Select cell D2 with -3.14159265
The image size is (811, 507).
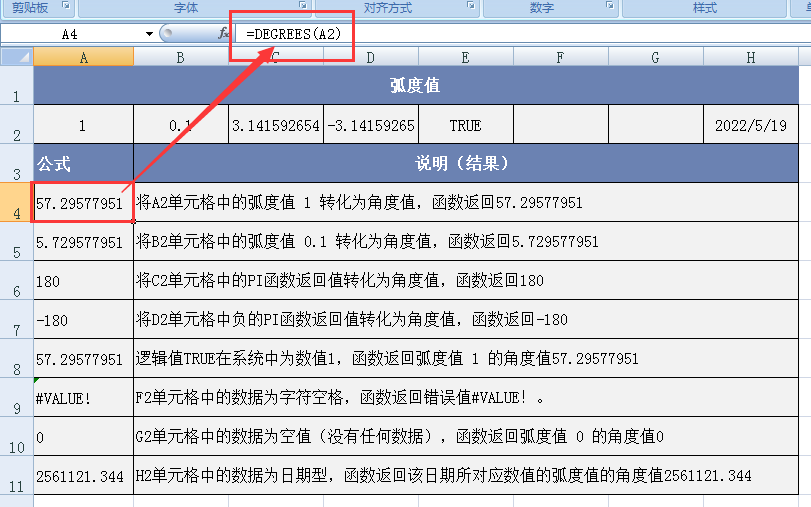coord(371,125)
